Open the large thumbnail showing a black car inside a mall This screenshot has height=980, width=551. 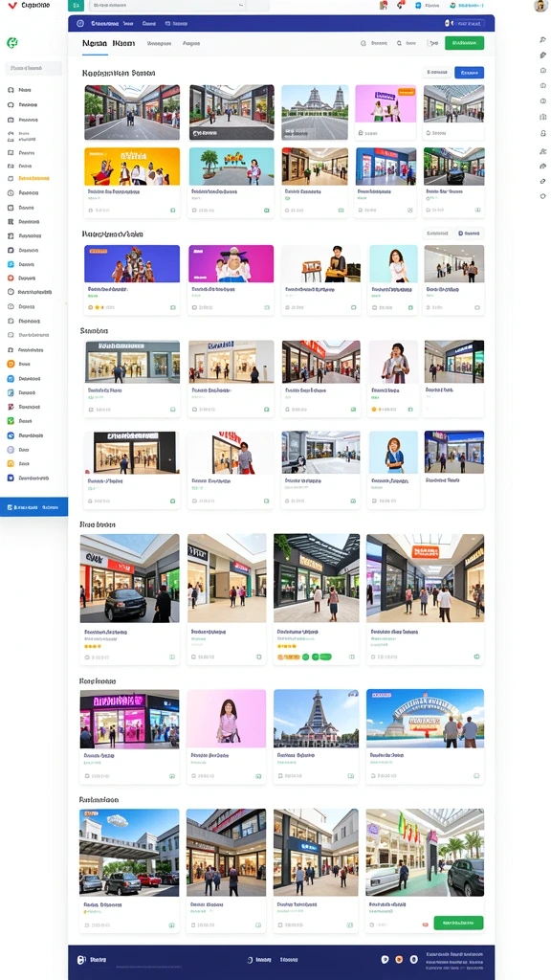pyautogui.click(x=129, y=578)
